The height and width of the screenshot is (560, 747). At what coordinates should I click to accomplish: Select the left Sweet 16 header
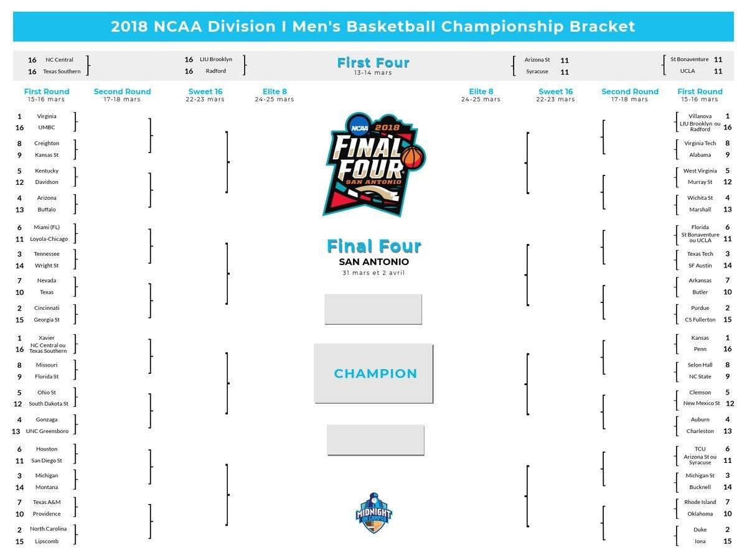(x=205, y=91)
